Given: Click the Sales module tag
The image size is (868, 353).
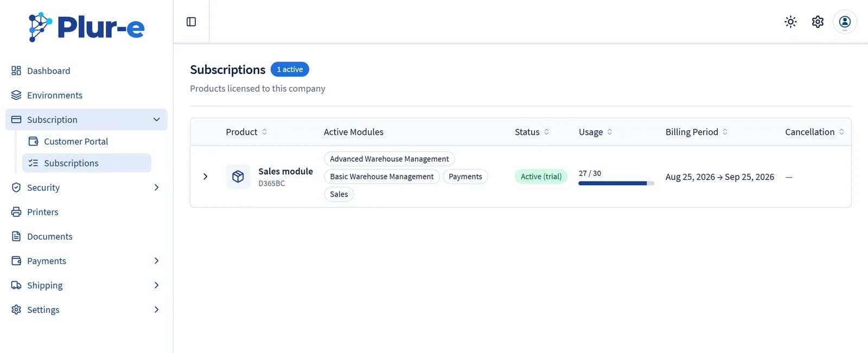Looking at the screenshot, I should point(339,194).
